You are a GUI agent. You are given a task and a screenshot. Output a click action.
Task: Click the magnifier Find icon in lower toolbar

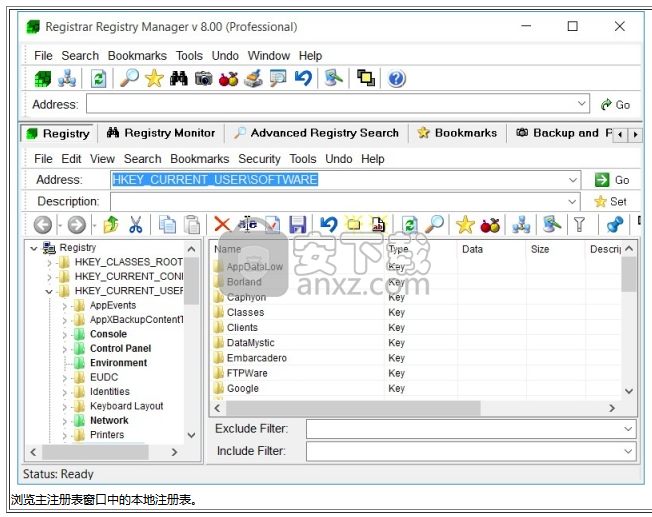pyautogui.click(x=435, y=225)
